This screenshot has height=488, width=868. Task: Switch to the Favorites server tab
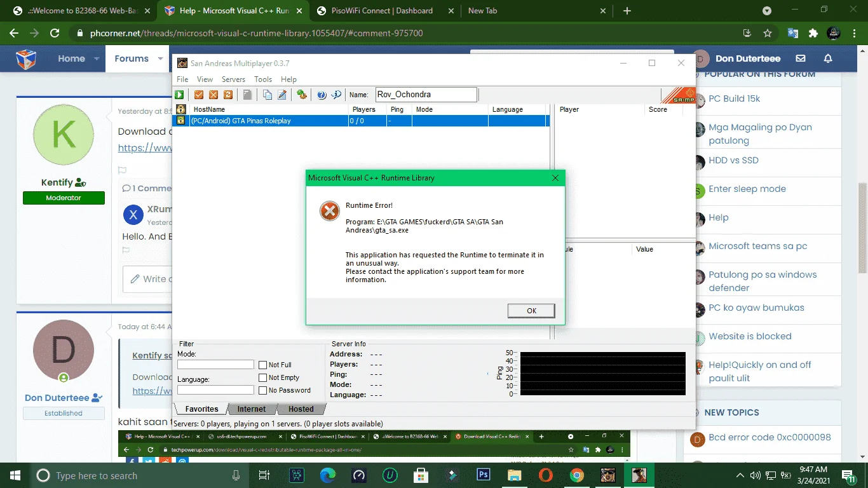[201, 409]
